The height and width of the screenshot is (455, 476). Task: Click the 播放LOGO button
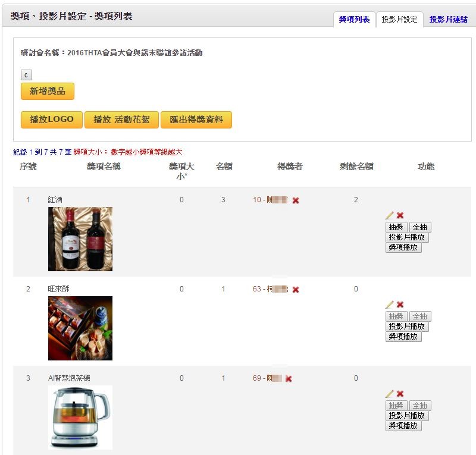tap(52, 120)
